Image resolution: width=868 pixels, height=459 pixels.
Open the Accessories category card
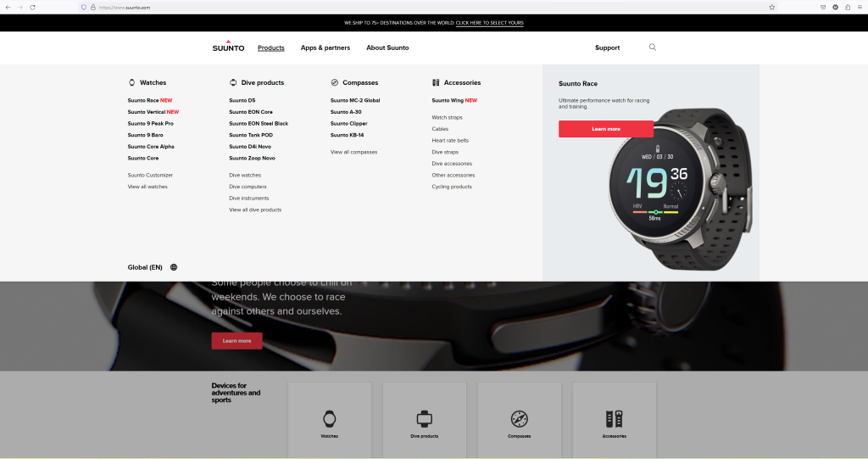click(615, 420)
